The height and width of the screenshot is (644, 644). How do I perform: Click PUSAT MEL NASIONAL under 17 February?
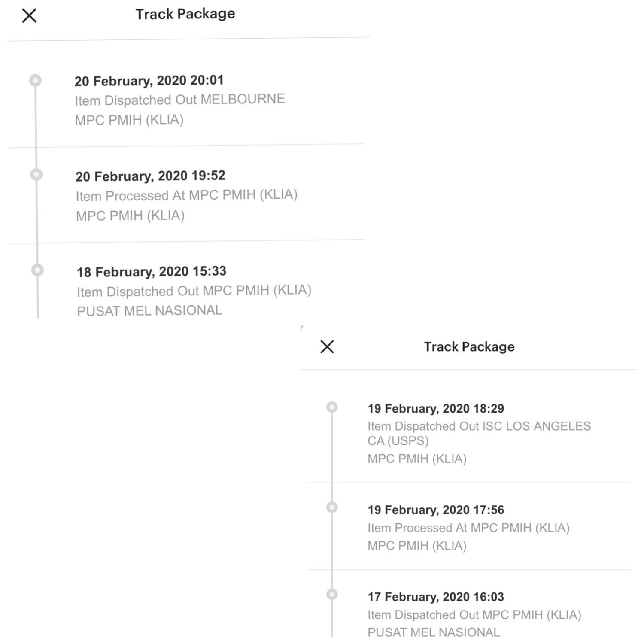click(434, 632)
